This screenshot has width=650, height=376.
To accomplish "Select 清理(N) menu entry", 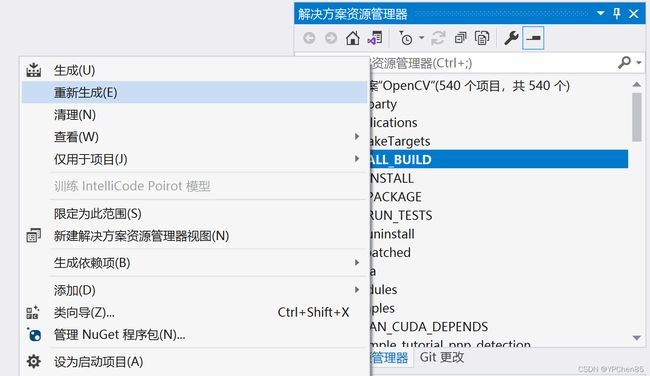I will tap(194, 115).
